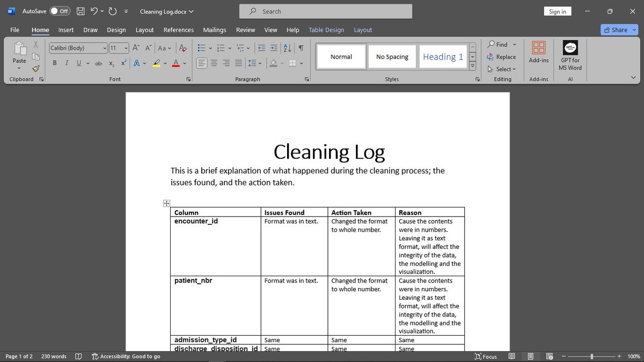Toggle Print Layout view
Viewport: 644px width, 362px height.
pyautogui.click(x=530, y=356)
